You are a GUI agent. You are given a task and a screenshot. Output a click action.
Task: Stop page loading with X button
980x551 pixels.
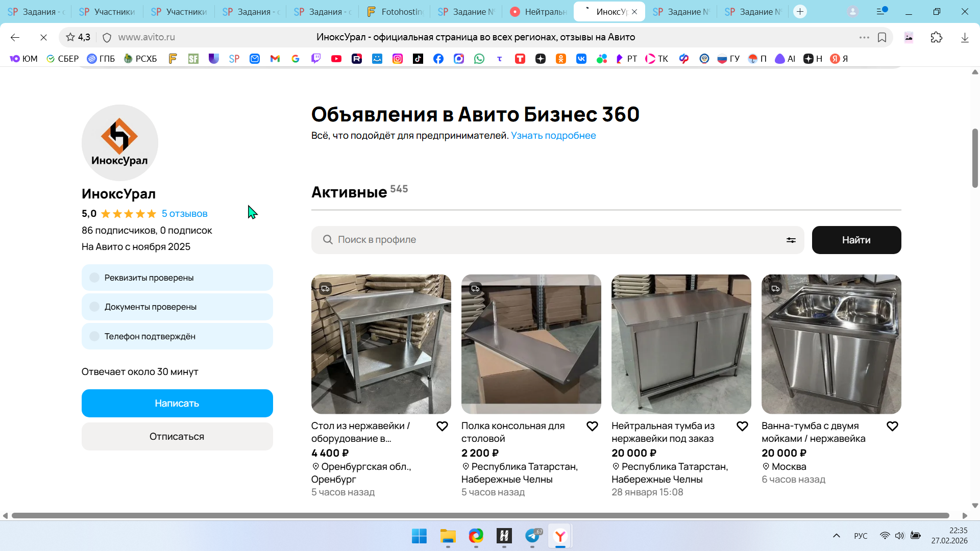[x=43, y=37]
